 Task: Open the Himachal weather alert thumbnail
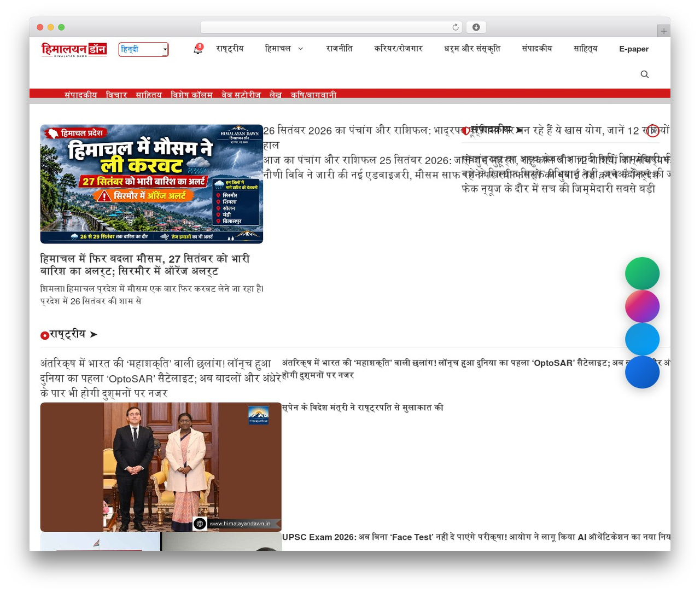(151, 184)
